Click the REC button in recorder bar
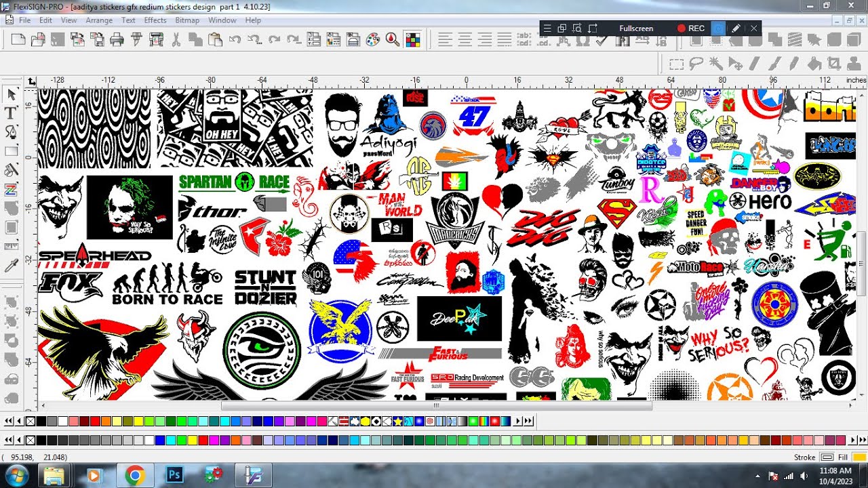Image resolution: width=868 pixels, height=488 pixels. click(x=691, y=28)
